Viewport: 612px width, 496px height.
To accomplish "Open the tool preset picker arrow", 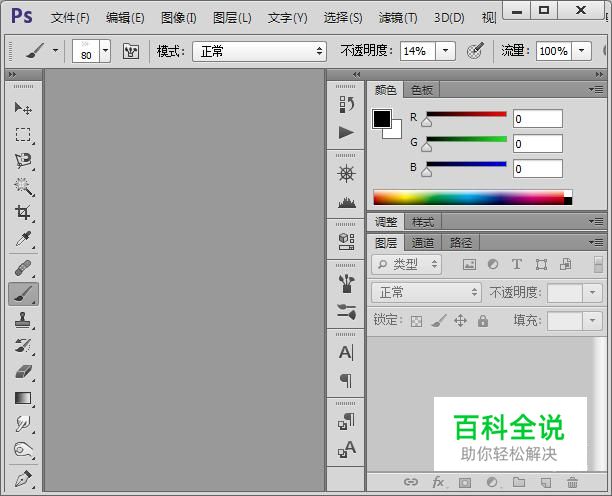I will click(x=55, y=50).
